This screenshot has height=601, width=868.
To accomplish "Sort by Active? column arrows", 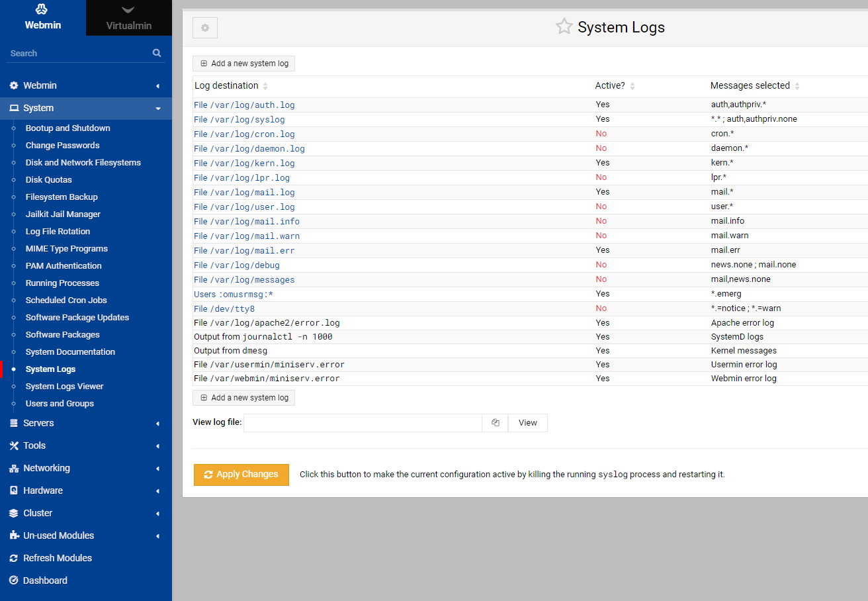I will coord(632,86).
